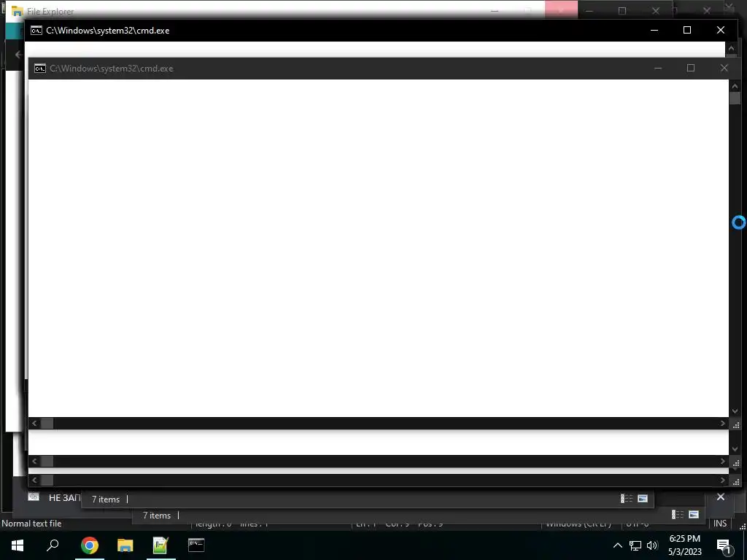
Task: Open the network icon in the system tray
Action: tap(635, 545)
